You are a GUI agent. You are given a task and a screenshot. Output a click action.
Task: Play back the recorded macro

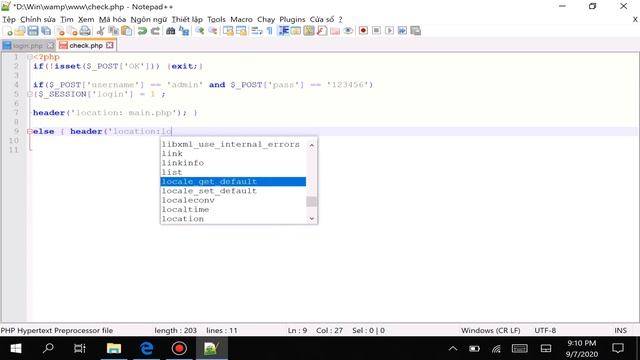[389, 31]
